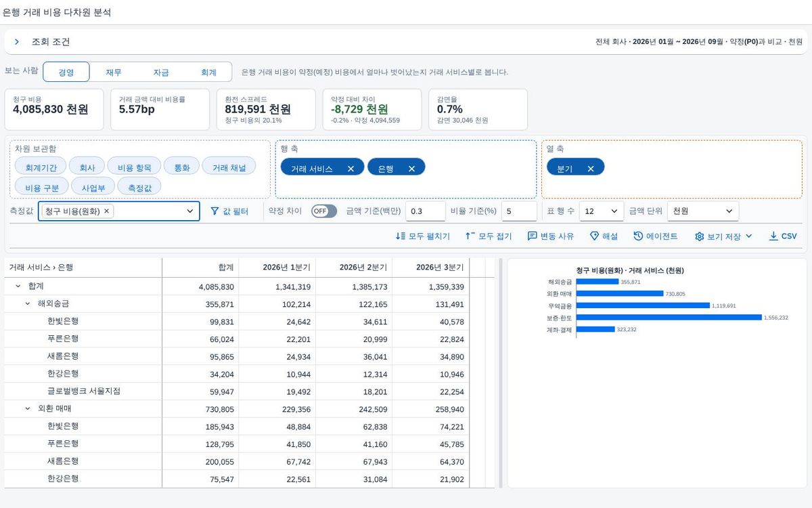Open the 보기 저장 menu button
This screenshot has width=812, height=508.
click(723, 236)
